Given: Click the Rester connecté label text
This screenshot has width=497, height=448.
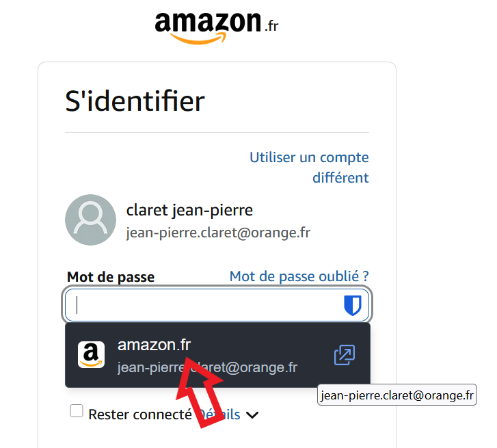Looking at the screenshot, I should [x=139, y=414].
